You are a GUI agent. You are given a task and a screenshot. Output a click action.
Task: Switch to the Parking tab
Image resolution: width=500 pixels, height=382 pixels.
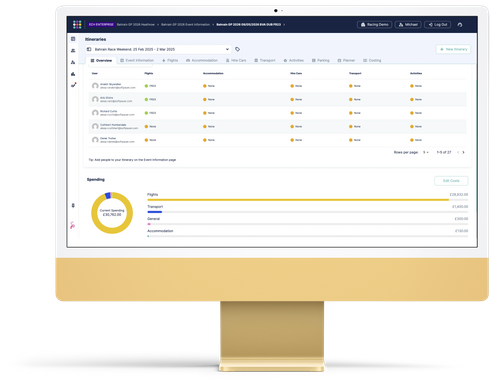coord(321,60)
